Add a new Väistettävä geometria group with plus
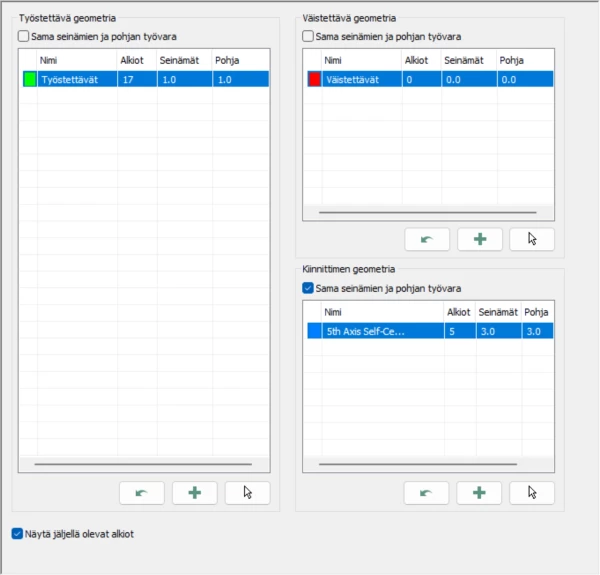Image resolution: width=600 pixels, height=575 pixels. click(x=480, y=239)
